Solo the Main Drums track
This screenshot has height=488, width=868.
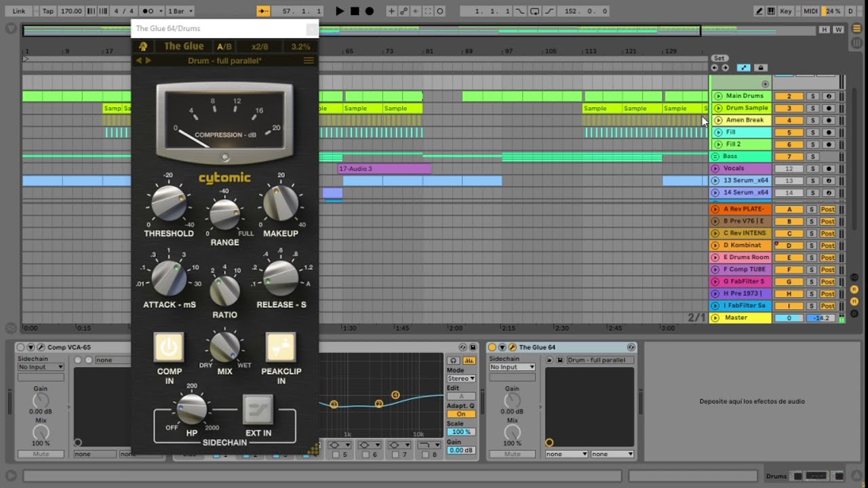[x=812, y=96]
